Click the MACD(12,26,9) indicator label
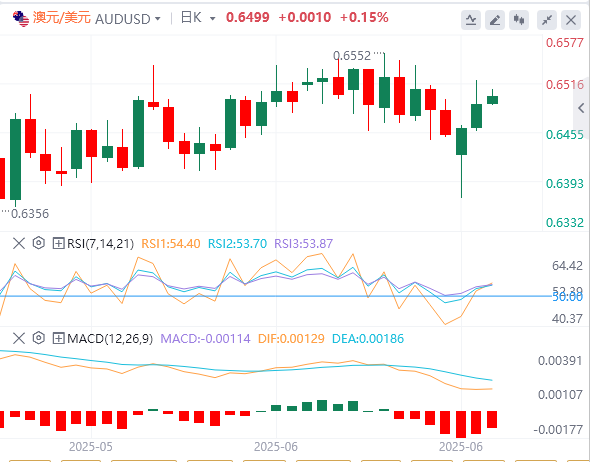This screenshot has height=462, width=590. [x=110, y=339]
